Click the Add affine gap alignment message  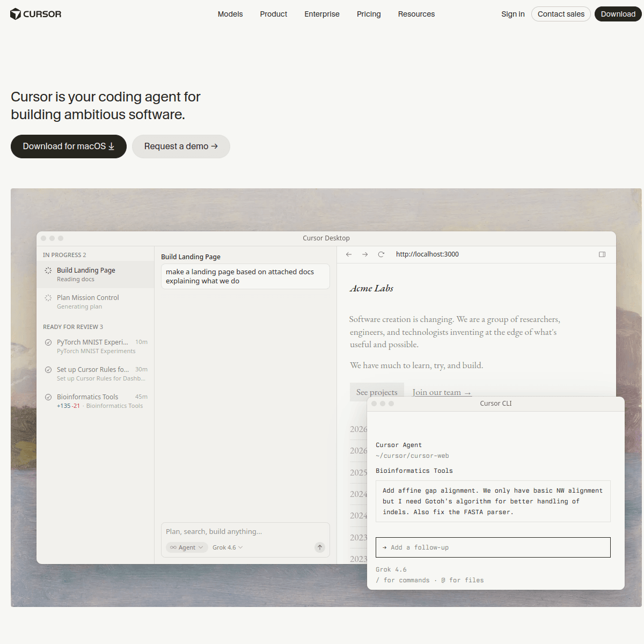(493, 501)
